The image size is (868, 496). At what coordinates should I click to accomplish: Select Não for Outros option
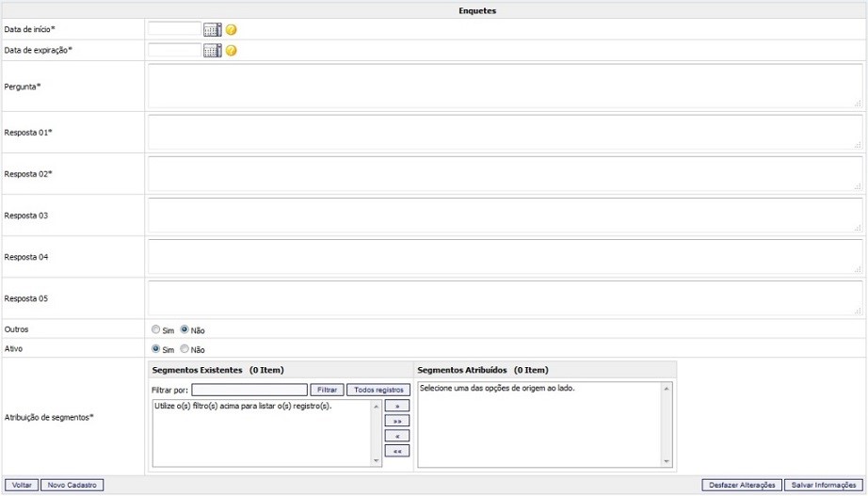pyautogui.click(x=185, y=329)
